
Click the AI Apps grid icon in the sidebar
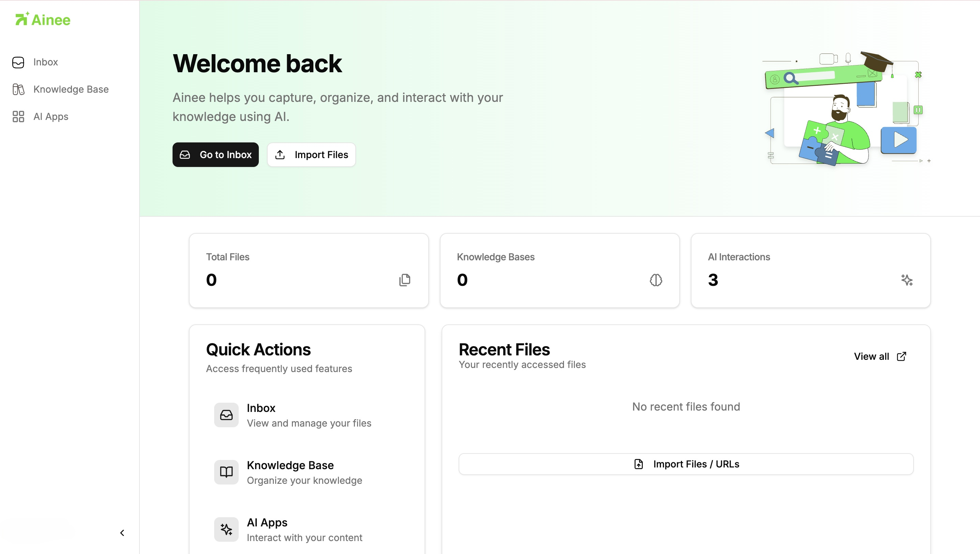pyautogui.click(x=18, y=117)
